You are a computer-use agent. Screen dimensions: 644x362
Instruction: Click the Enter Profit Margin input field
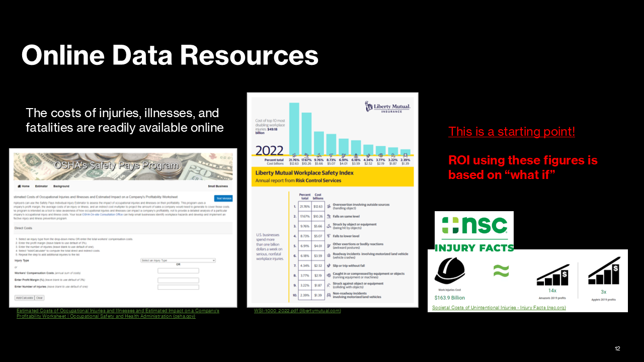(x=178, y=280)
